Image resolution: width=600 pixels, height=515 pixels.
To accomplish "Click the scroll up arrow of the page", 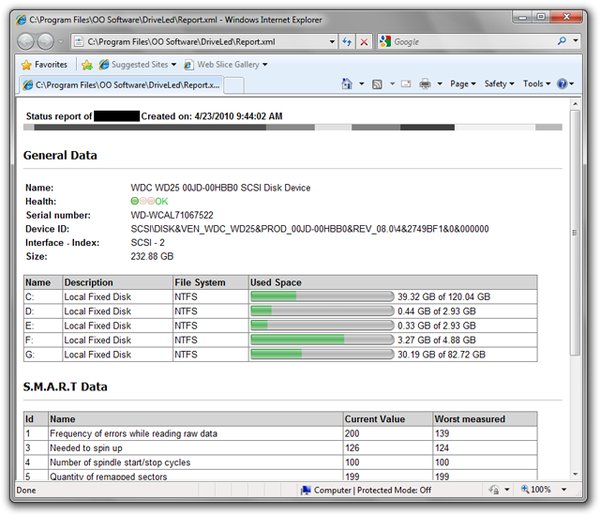I will click(575, 104).
